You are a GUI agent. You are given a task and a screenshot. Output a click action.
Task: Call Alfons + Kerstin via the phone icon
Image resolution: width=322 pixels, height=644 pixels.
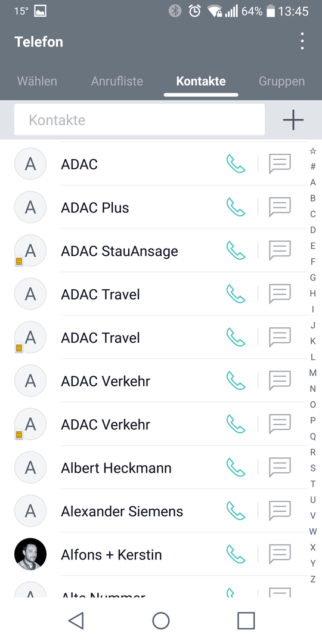[x=236, y=554]
